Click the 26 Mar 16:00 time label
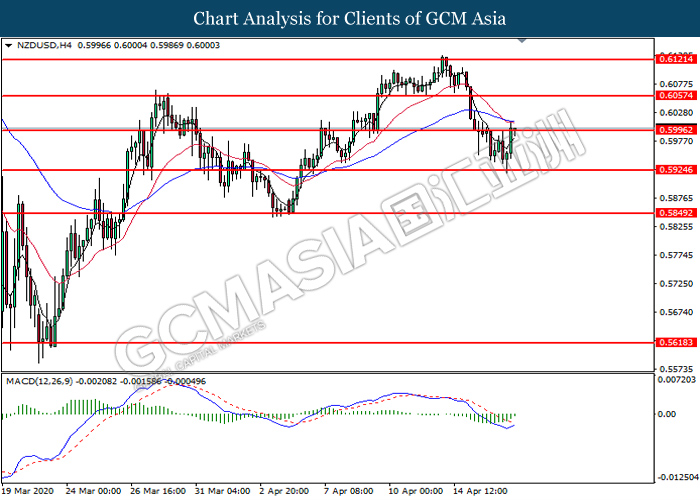 coord(158,491)
